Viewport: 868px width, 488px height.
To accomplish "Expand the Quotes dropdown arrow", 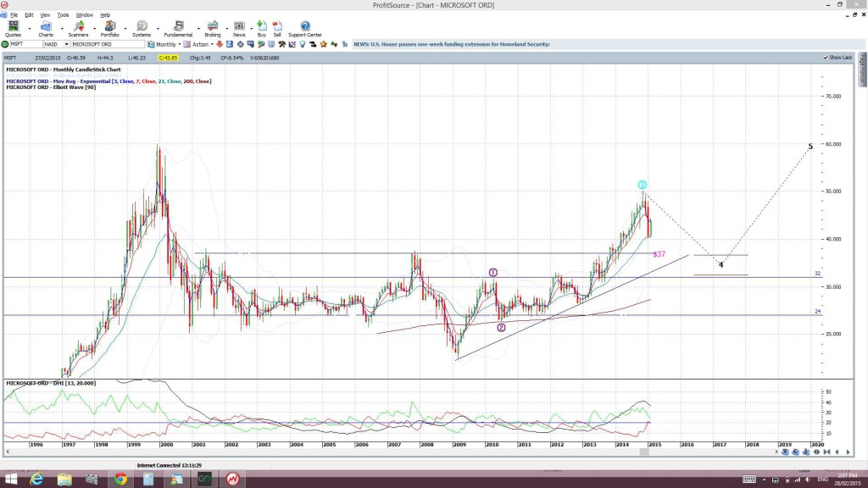I will click(x=30, y=28).
